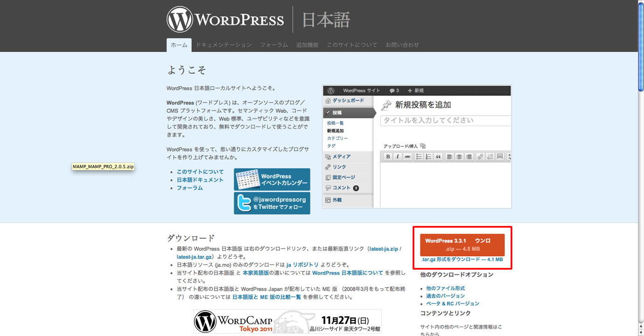Open the お問い合わせ nav item
The image size is (644, 336).
(402, 45)
